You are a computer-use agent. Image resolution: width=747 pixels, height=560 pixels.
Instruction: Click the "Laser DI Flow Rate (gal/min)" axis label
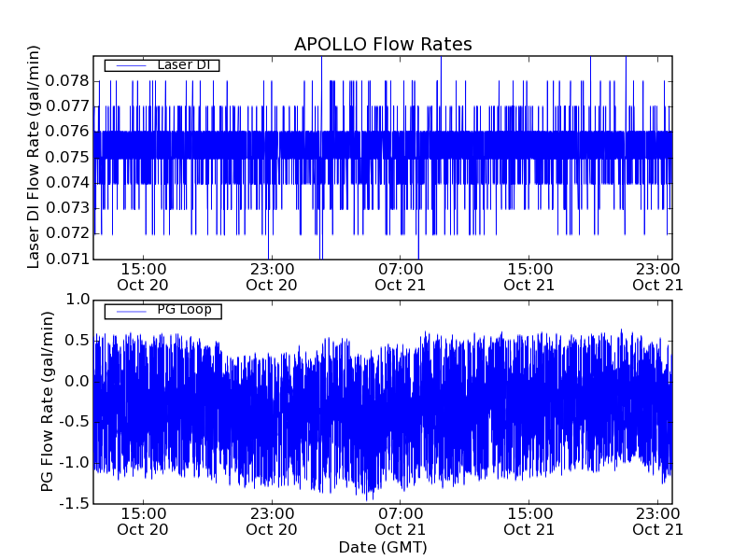click(33, 157)
